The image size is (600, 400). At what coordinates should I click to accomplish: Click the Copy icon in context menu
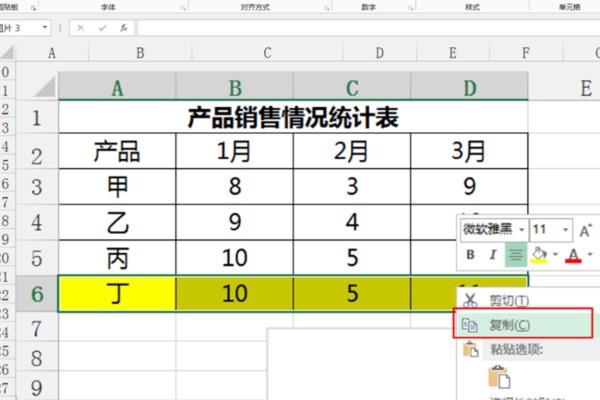(469, 325)
